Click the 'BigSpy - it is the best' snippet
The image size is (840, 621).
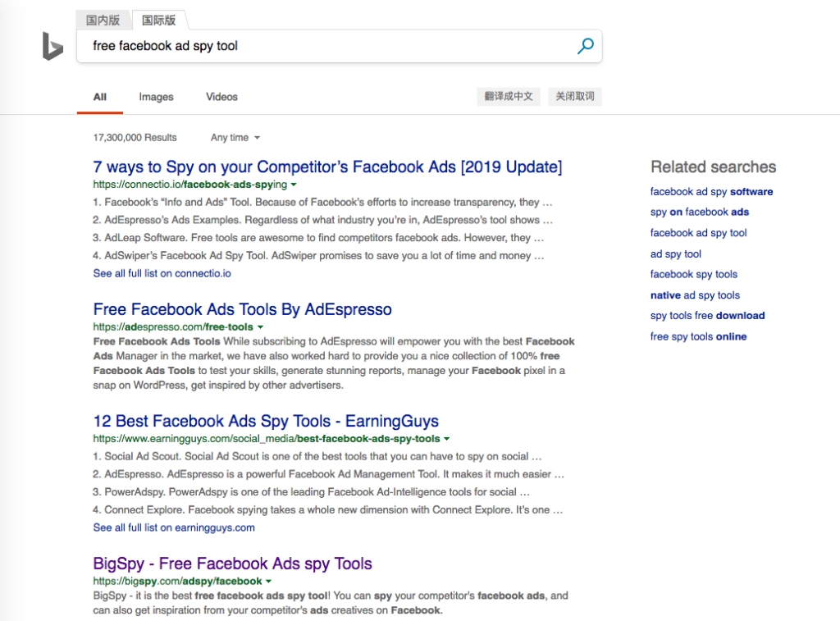tap(331, 603)
